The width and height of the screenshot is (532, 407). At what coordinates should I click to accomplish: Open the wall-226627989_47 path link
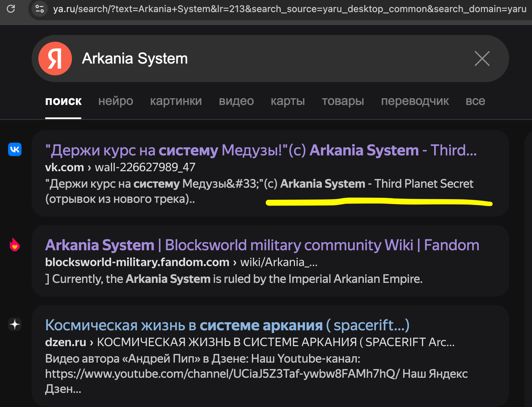pos(145,167)
